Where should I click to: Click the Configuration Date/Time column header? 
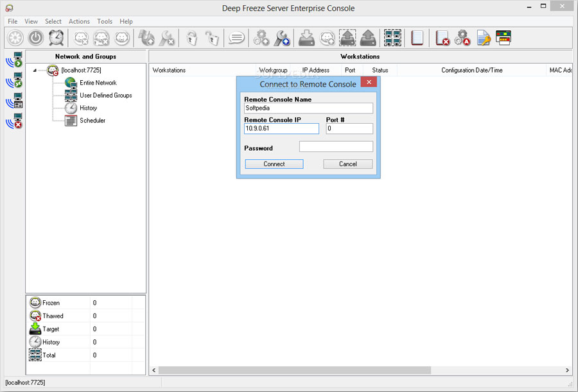click(472, 70)
